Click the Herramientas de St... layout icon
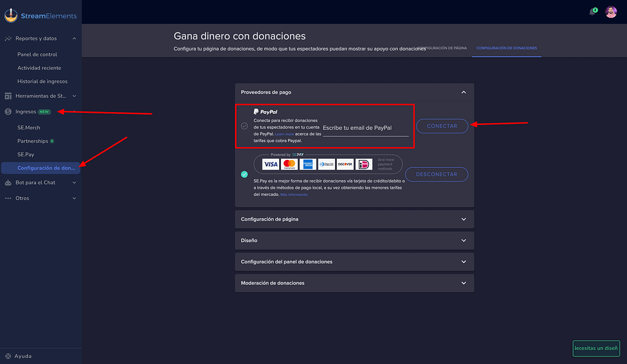Viewport: 627px width, 364px height. pyautogui.click(x=8, y=96)
